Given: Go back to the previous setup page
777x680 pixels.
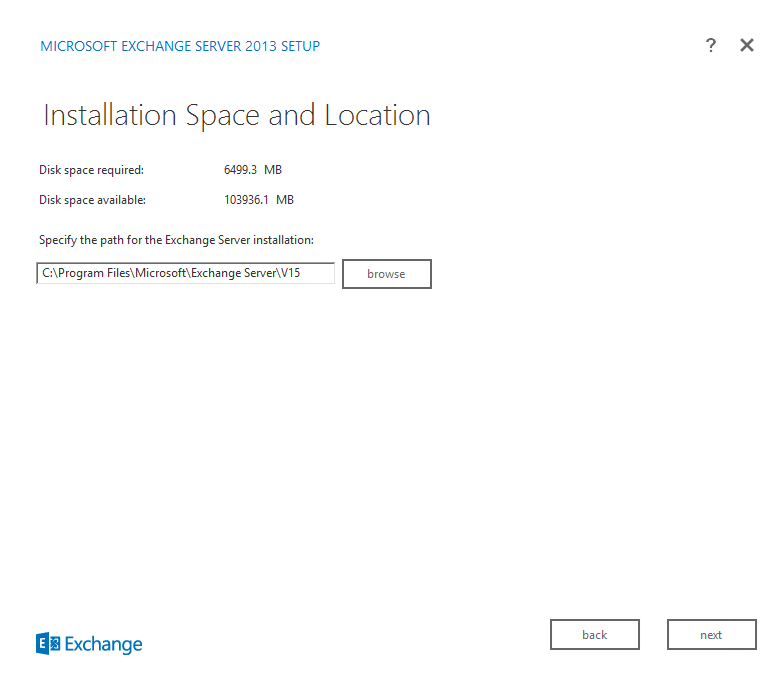Looking at the screenshot, I should point(595,634).
